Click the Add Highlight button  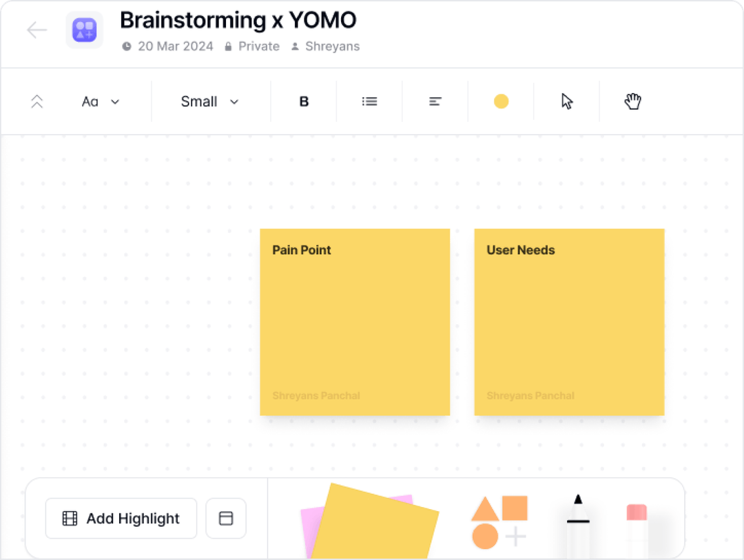121,518
